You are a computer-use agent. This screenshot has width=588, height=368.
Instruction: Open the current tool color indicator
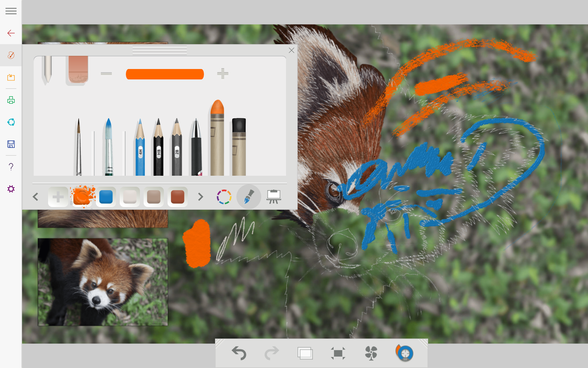pos(405,353)
